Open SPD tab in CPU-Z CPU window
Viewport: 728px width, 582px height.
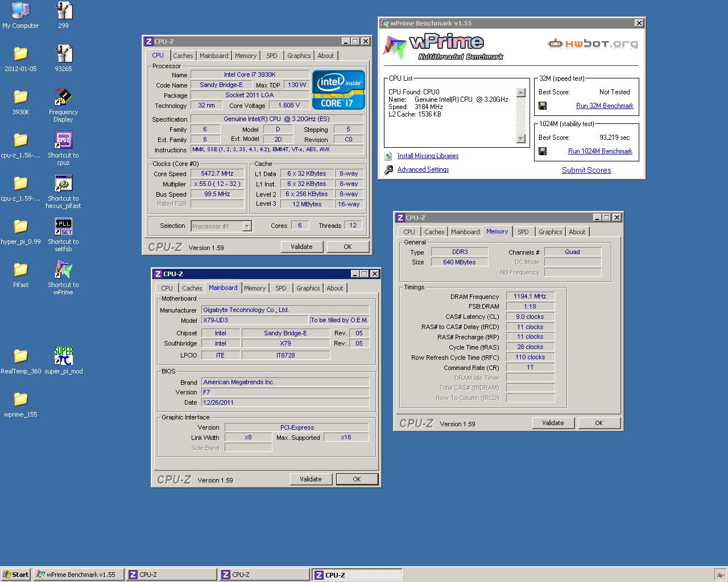(272, 56)
